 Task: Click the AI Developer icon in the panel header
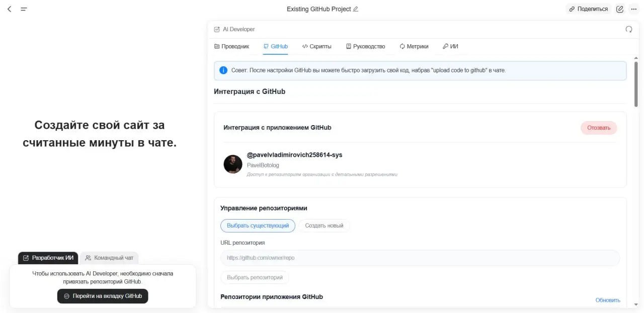tap(216, 29)
